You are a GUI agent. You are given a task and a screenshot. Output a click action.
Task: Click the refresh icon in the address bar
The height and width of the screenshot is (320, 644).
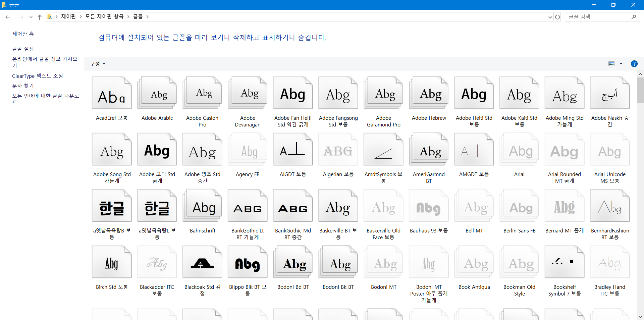(x=557, y=17)
